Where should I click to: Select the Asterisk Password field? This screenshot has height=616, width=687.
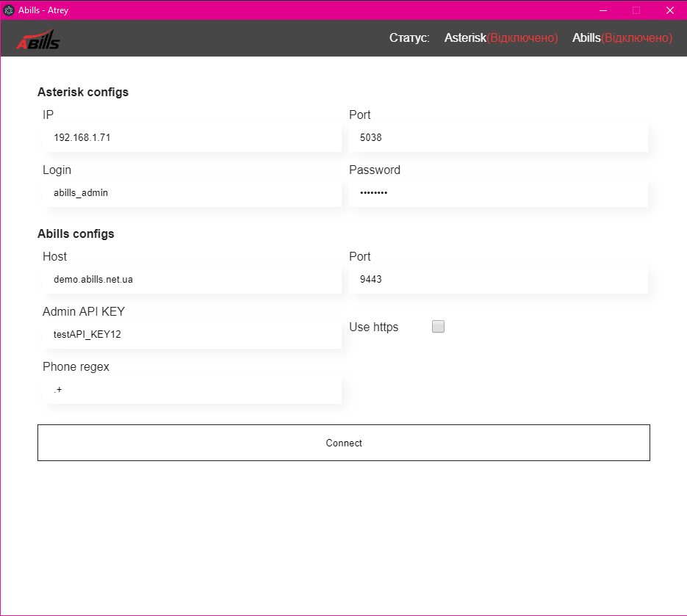(498, 192)
